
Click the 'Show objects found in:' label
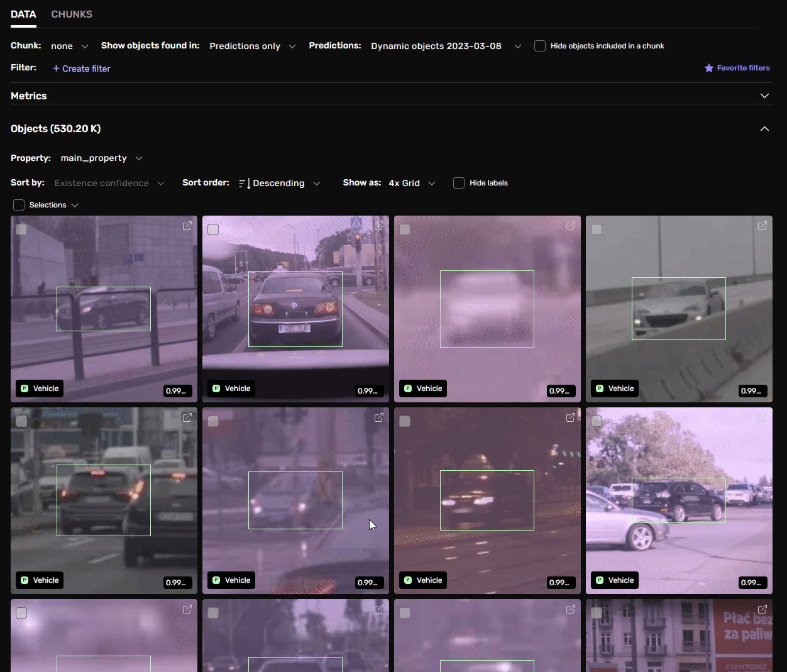(x=150, y=45)
